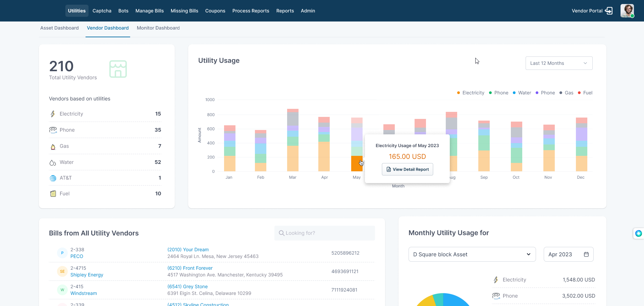Open the Admin menu item
Image resolution: width=644 pixels, height=306 pixels.
[x=308, y=11]
